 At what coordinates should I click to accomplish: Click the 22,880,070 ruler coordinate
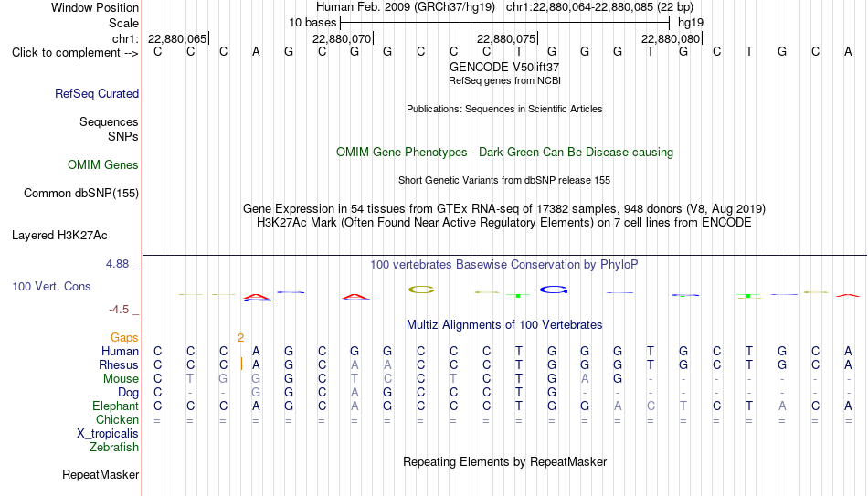(342, 38)
